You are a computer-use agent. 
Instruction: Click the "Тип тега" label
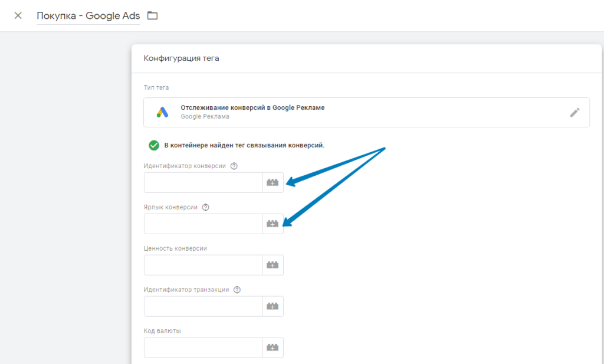coord(156,87)
